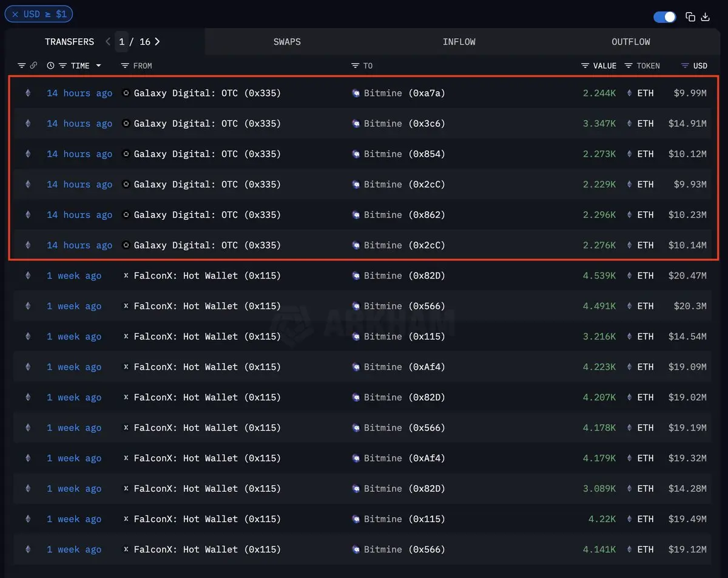The height and width of the screenshot is (578, 728).
Task: Click the Ethereum chain icon in the $9.99M row
Action: tap(27, 93)
